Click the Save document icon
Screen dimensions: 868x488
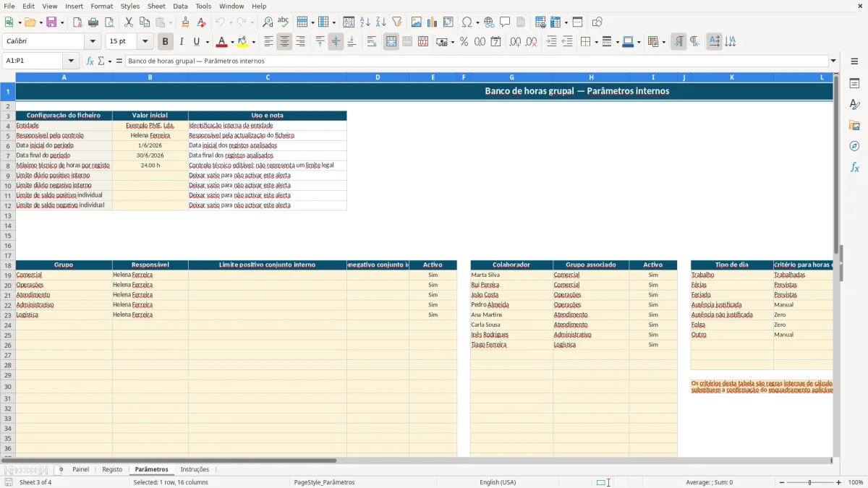pyautogui.click(x=51, y=22)
